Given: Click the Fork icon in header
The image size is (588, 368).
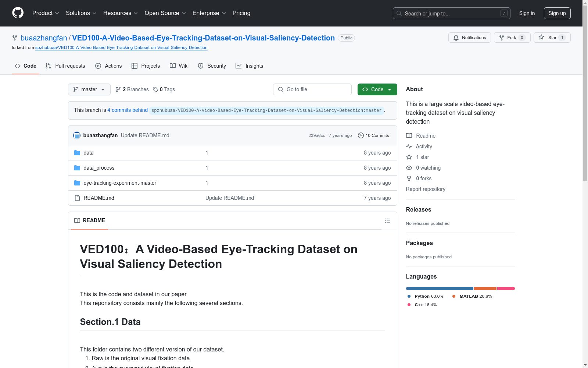Looking at the screenshot, I should click(502, 38).
